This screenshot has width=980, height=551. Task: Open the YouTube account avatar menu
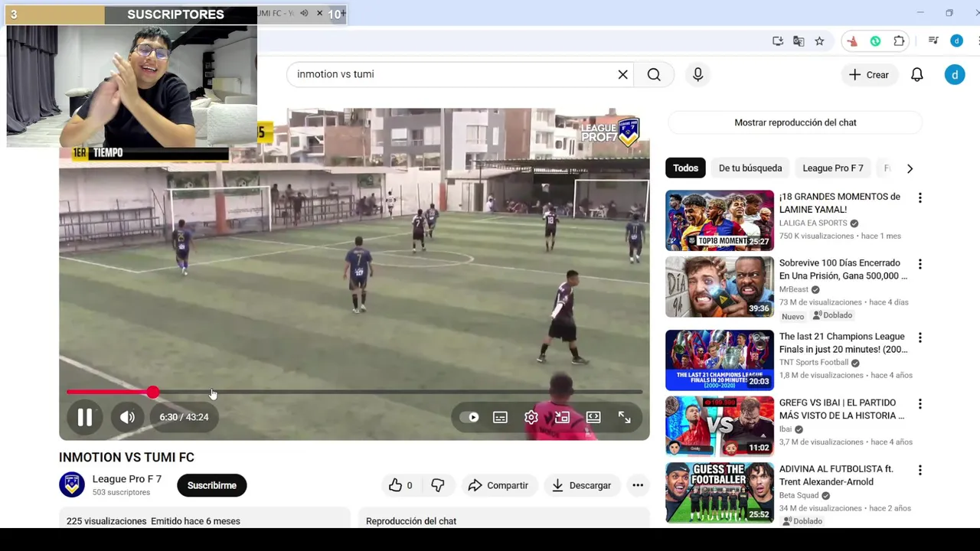955,74
